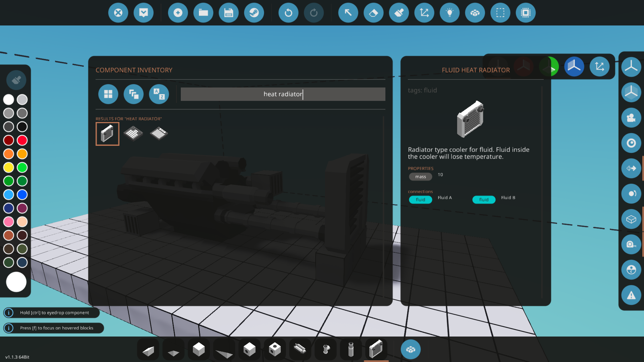This screenshot has height=362, width=644.
Task: Select the paint brush tool in top toolbar
Action: coord(399,13)
